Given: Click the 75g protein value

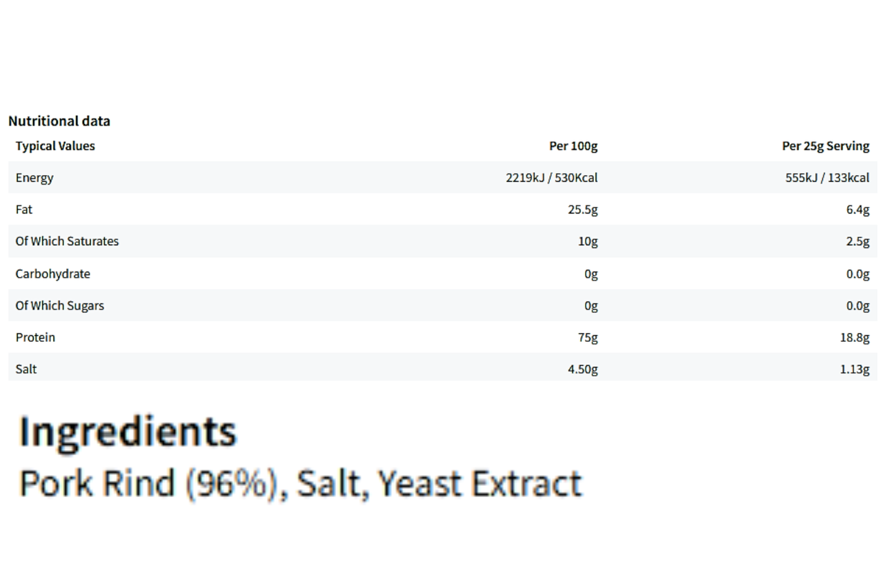Looking at the screenshot, I should pos(587,337).
